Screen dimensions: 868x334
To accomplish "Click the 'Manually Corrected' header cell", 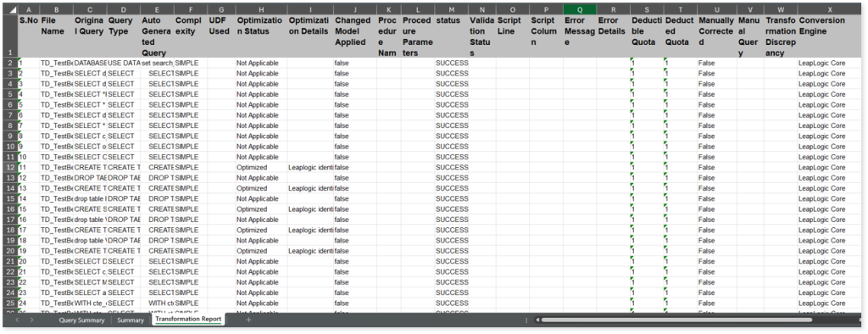I will point(717,36).
